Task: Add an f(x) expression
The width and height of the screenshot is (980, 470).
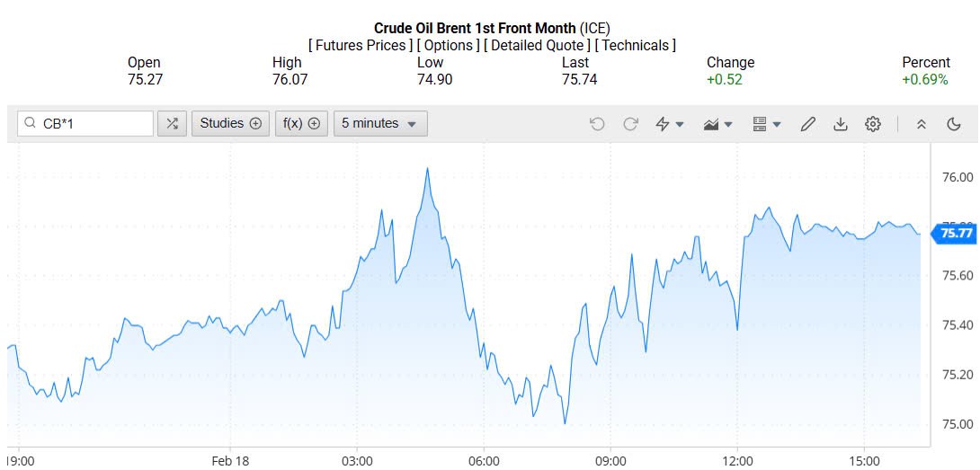Action: [301, 124]
